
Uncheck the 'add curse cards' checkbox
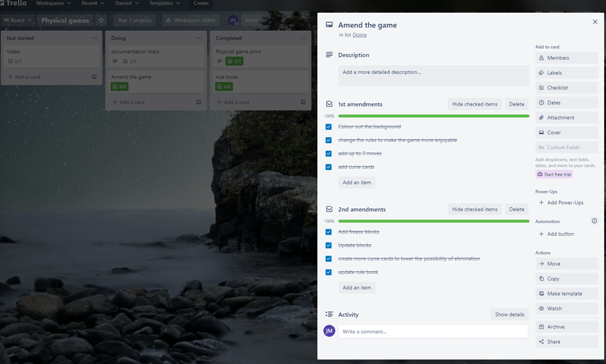pyautogui.click(x=329, y=167)
